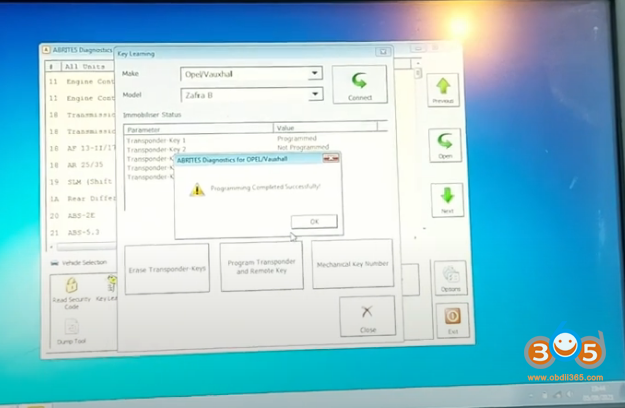Open the Make dropdown showing Opel/Vauxhall
The height and width of the screenshot is (408, 625).
[x=252, y=74]
